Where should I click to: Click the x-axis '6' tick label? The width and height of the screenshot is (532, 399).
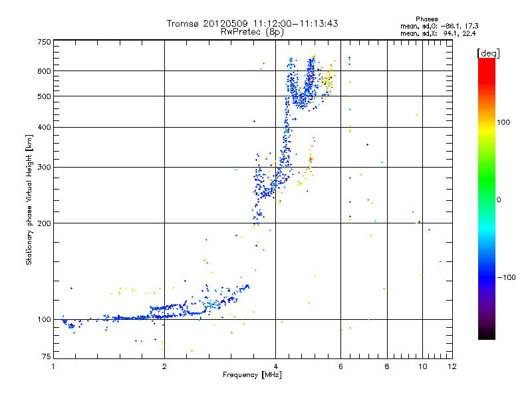point(340,366)
